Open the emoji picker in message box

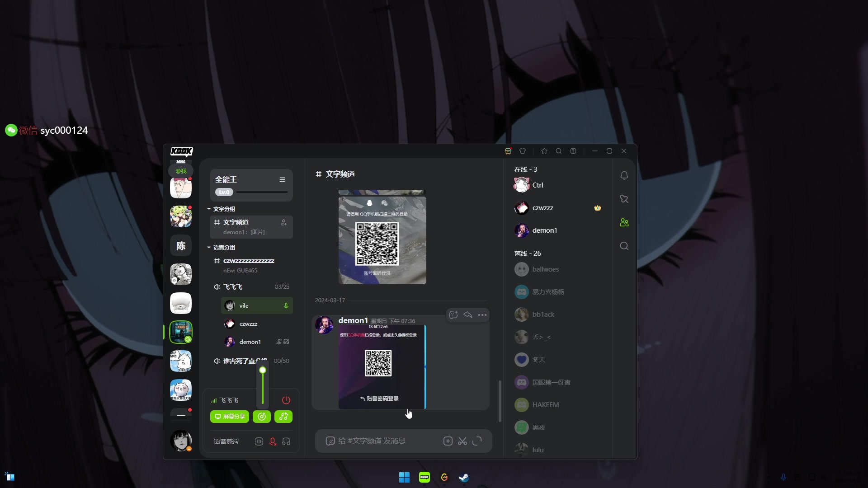330,441
